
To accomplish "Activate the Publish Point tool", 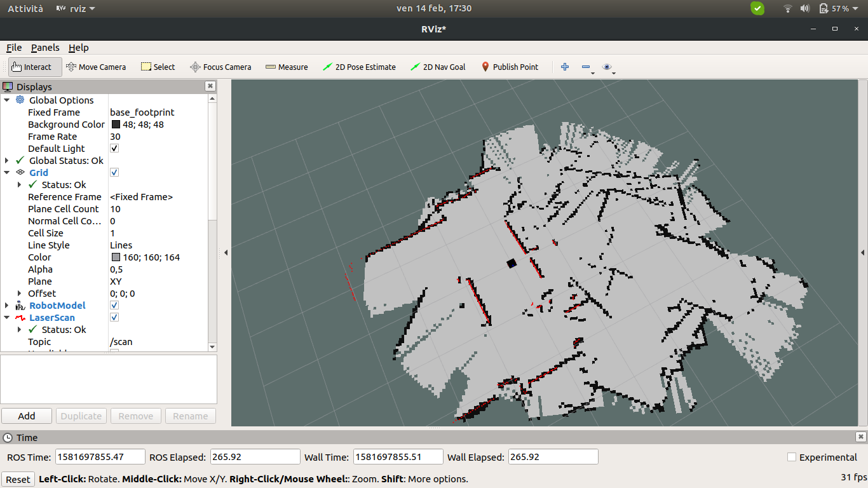I will coord(510,67).
